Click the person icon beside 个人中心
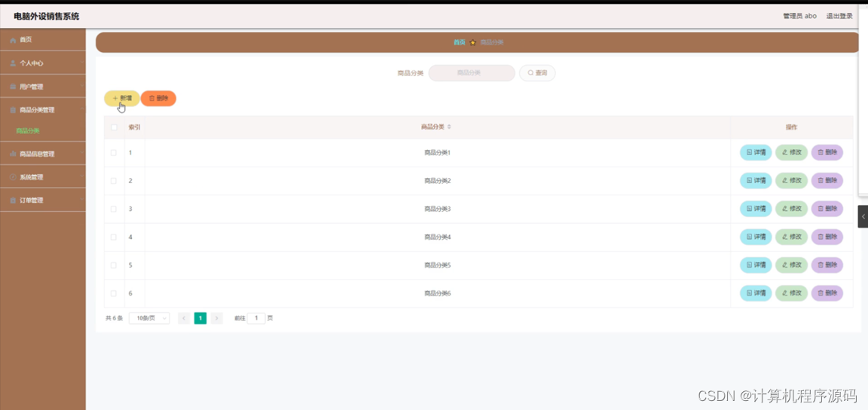868x410 pixels. click(x=13, y=63)
